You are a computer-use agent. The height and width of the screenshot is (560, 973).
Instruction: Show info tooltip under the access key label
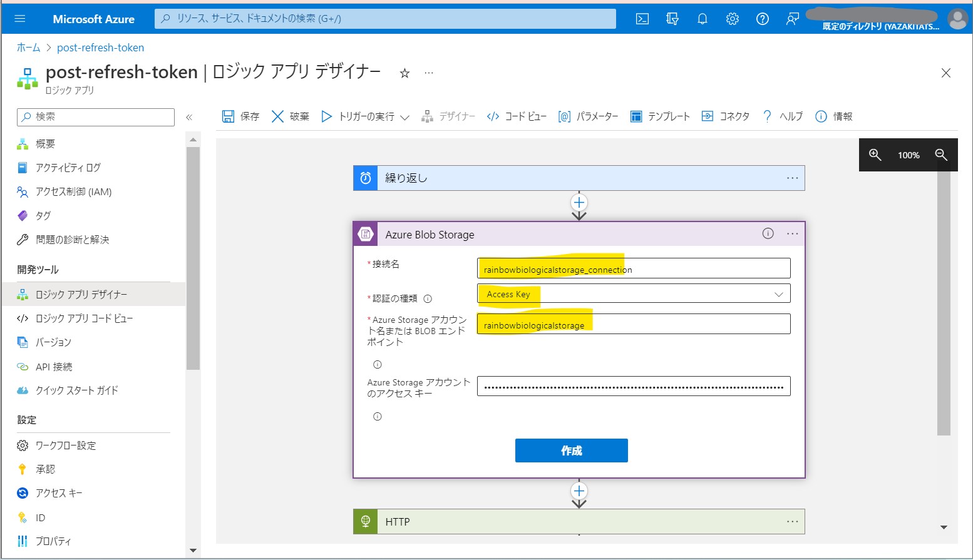(x=378, y=417)
